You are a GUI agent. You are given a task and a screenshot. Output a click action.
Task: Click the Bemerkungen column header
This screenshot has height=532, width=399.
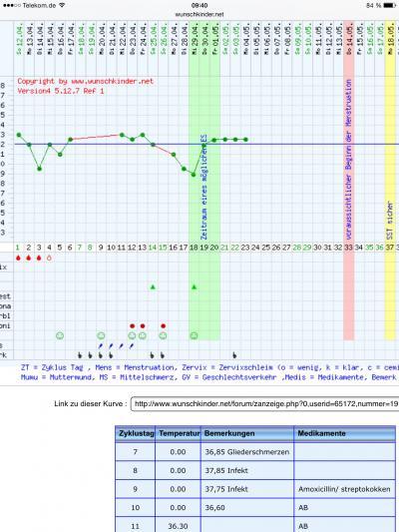point(247,433)
